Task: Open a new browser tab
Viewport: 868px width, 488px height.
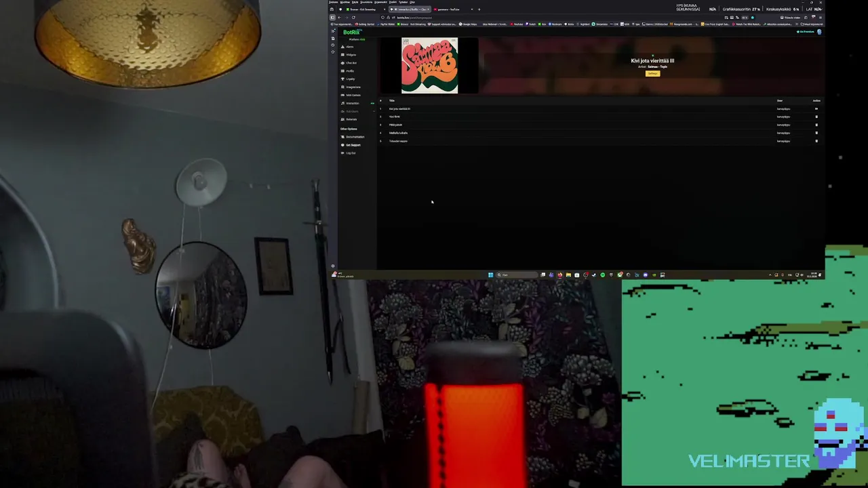Action: [x=479, y=9]
